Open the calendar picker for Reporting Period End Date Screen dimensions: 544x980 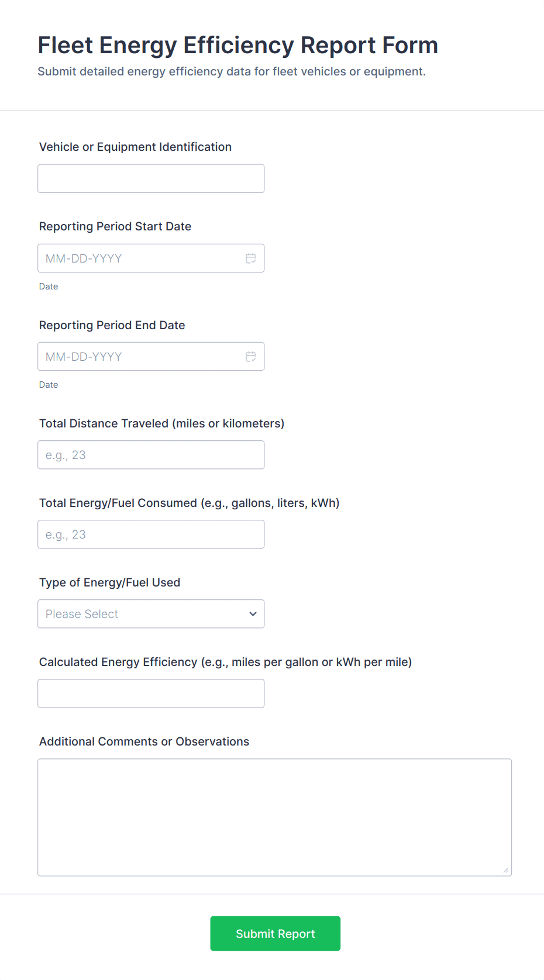(x=251, y=356)
